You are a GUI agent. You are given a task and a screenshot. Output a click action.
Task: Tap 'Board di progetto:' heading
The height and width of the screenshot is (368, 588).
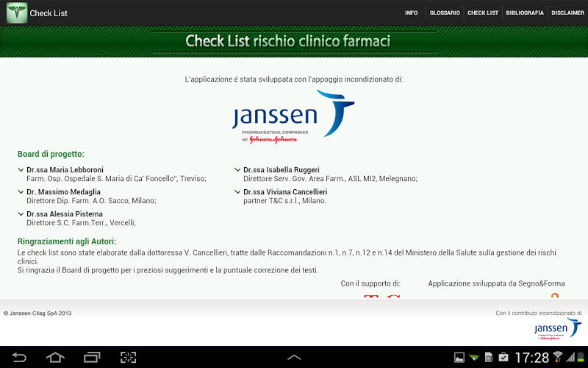[51, 154]
